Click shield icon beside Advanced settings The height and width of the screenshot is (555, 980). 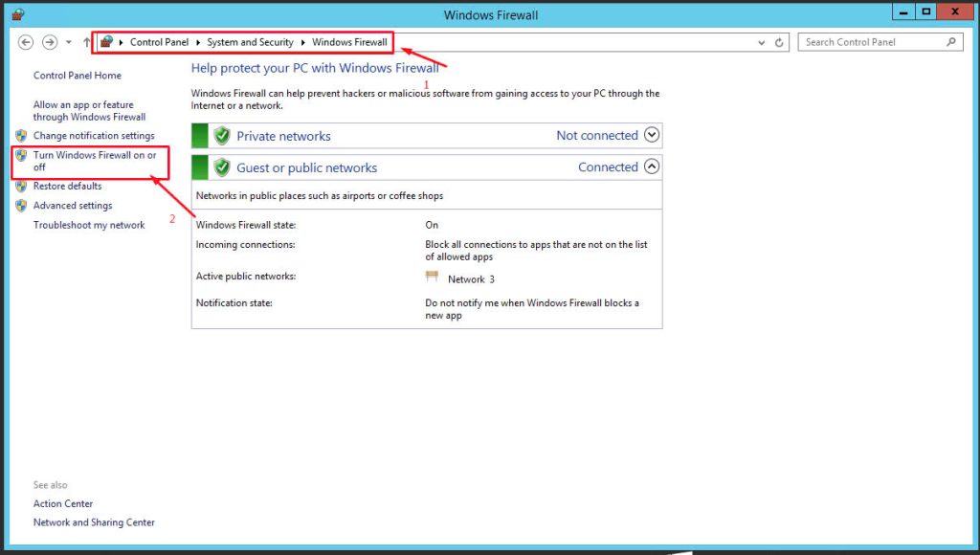click(x=21, y=205)
